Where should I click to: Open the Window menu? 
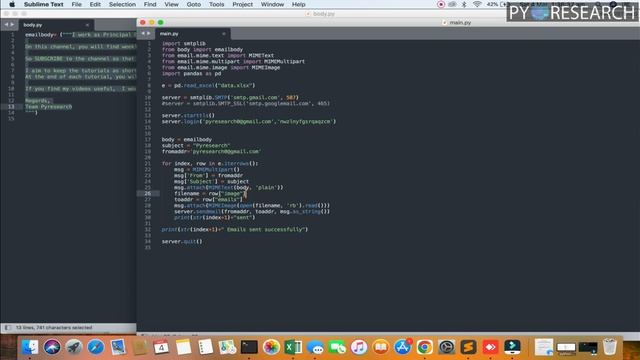point(272,4)
